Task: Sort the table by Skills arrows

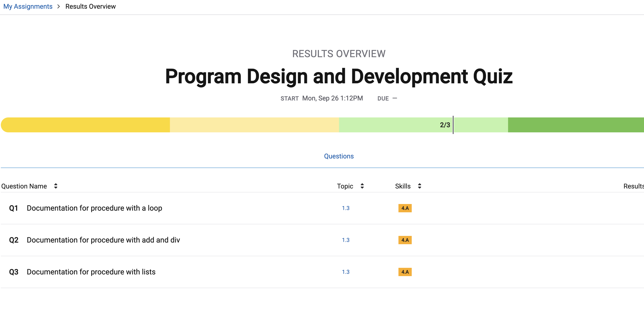Action: click(x=420, y=186)
